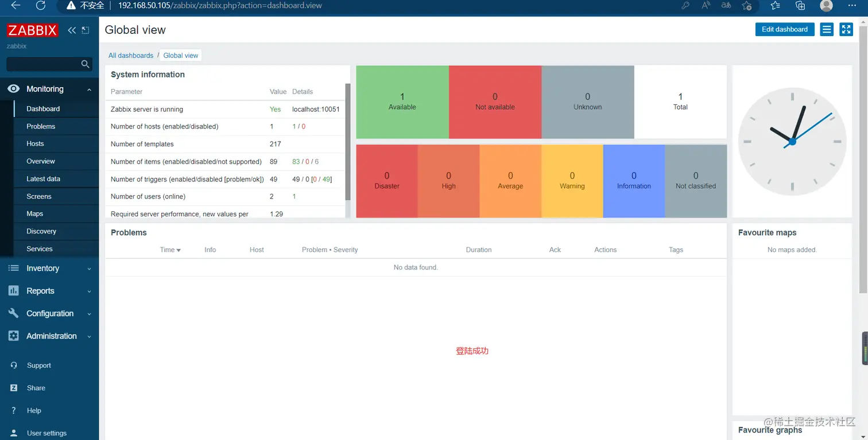868x440 pixels.
Task: Click the browser profile avatar
Action: [827, 5]
